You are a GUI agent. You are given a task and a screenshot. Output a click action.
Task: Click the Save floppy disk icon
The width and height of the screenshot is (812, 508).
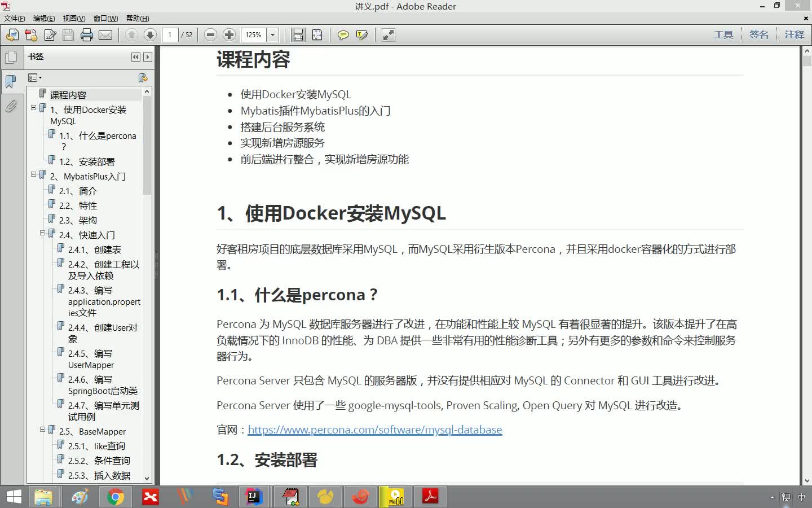pyautogui.click(x=68, y=35)
